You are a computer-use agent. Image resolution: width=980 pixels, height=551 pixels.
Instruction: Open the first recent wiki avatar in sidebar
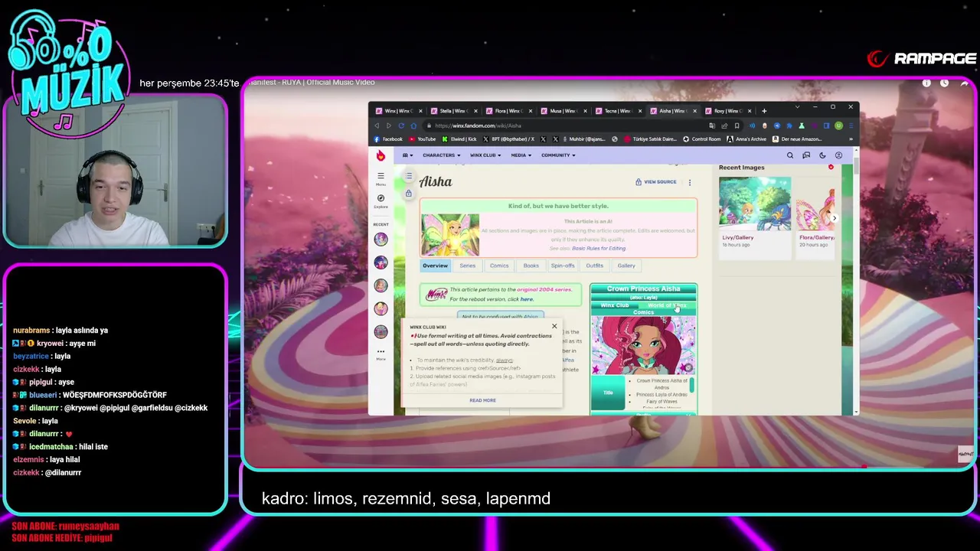coord(381,240)
